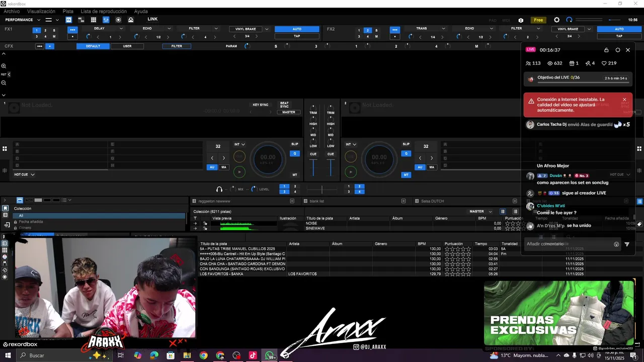Click FX1 TAP button
The height and width of the screenshot is (362, 644).
click(x=297, y=36)
